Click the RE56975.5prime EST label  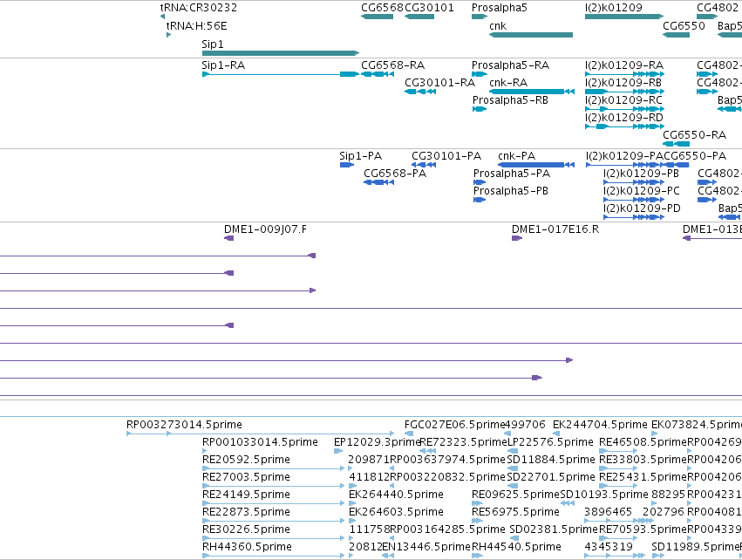click(515, 512)
